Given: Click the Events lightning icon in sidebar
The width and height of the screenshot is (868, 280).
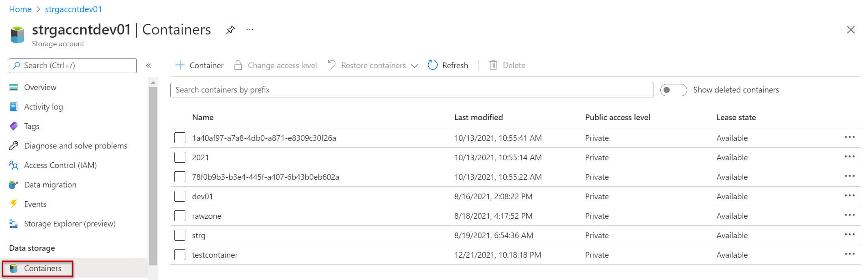Looking at the screenshot, I should click(x=14, y=204).
